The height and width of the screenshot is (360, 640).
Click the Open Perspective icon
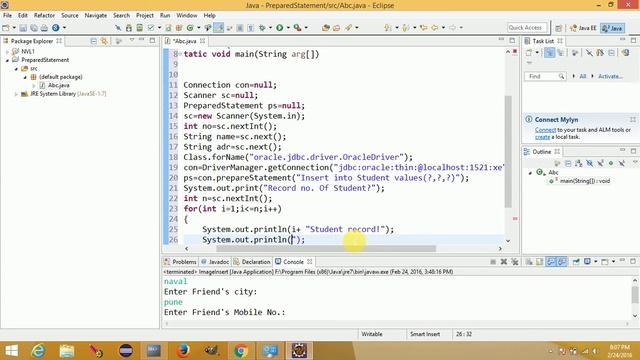click(559, 28)
